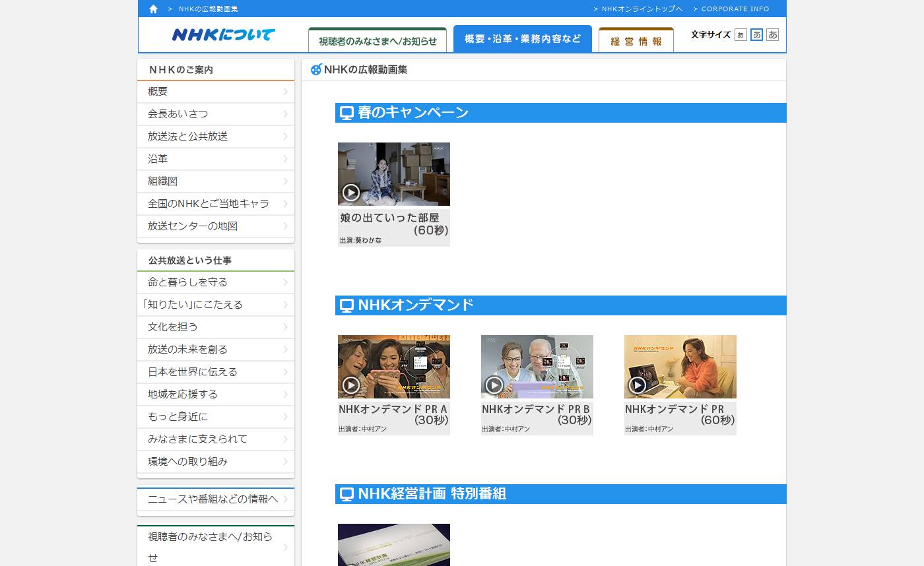Viewport: 924px width, 566px height.
Task: Open 地域を応援する sidebar link
Action: click(216, 394)
